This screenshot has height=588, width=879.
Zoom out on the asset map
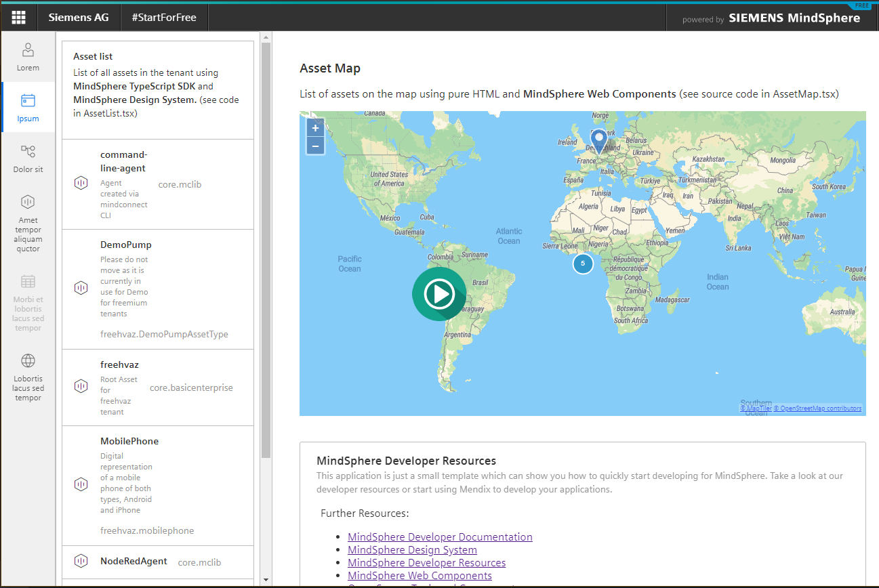(x=315, y=146)
